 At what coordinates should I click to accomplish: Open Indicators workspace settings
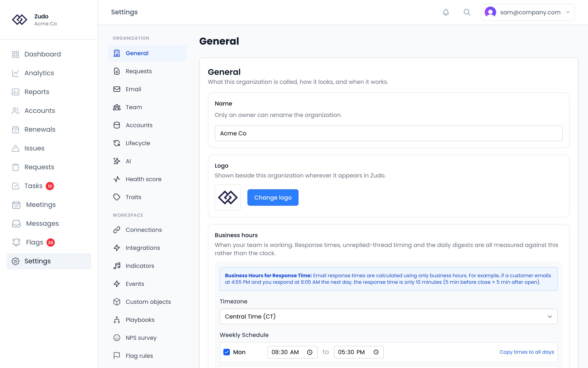(147, 266)
